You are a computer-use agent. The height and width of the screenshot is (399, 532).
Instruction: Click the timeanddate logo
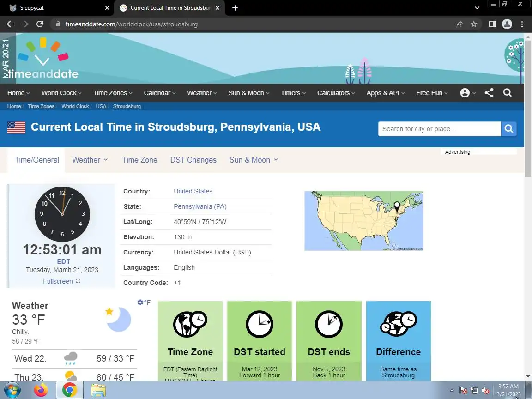coord(43,58)
